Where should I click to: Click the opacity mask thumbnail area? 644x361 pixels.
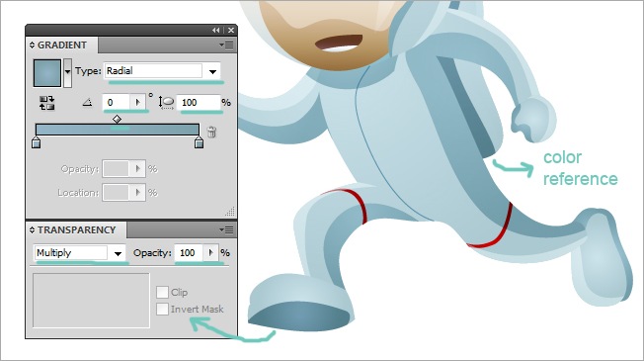pos(91,301)
